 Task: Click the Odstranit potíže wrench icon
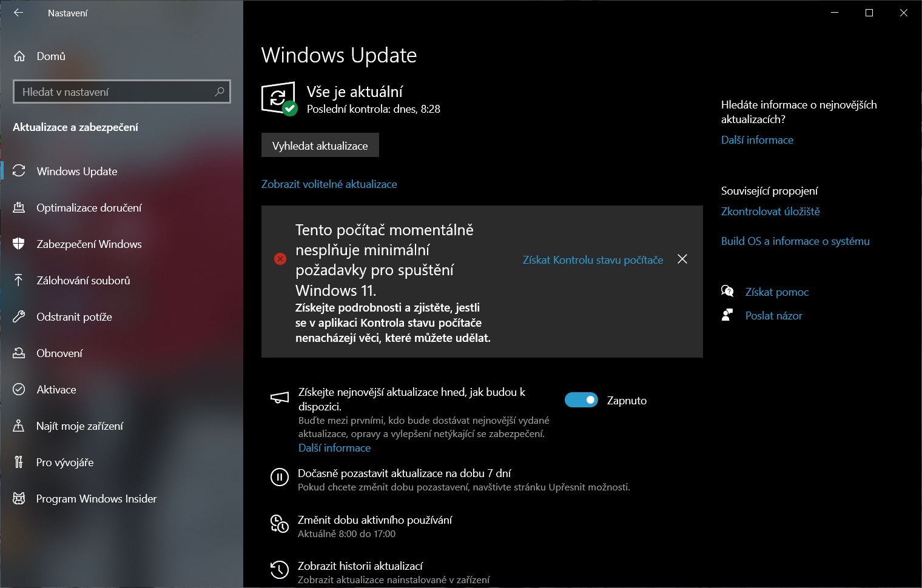[x=19, y=316]
